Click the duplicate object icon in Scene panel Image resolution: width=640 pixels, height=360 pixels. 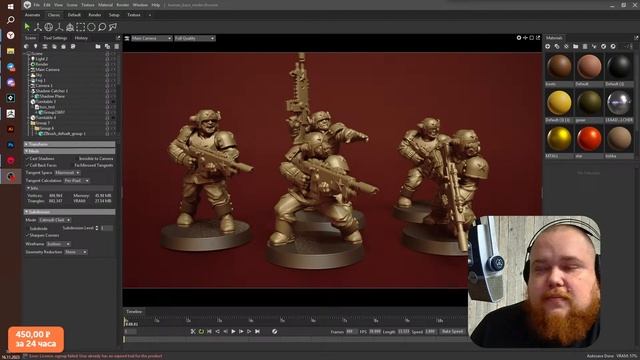click(x=107, y=47)
